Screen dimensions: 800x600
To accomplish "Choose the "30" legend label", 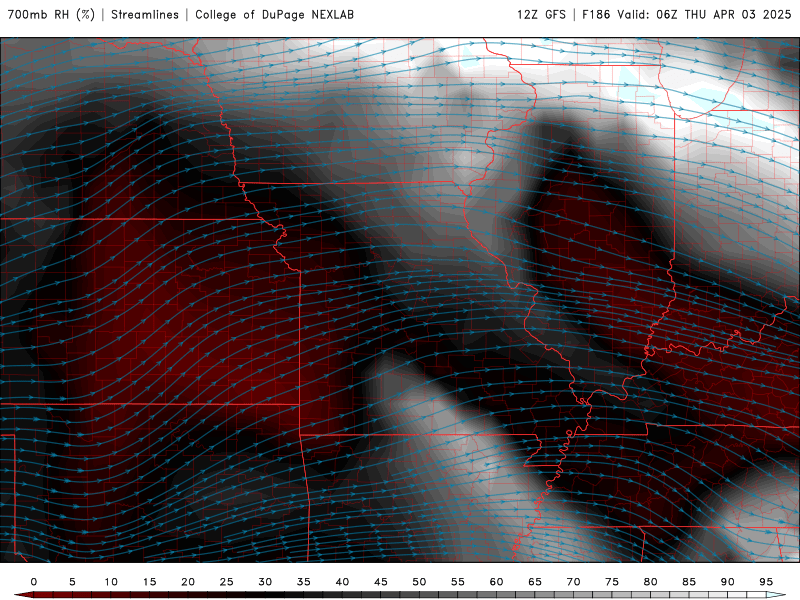I will 265,582.
